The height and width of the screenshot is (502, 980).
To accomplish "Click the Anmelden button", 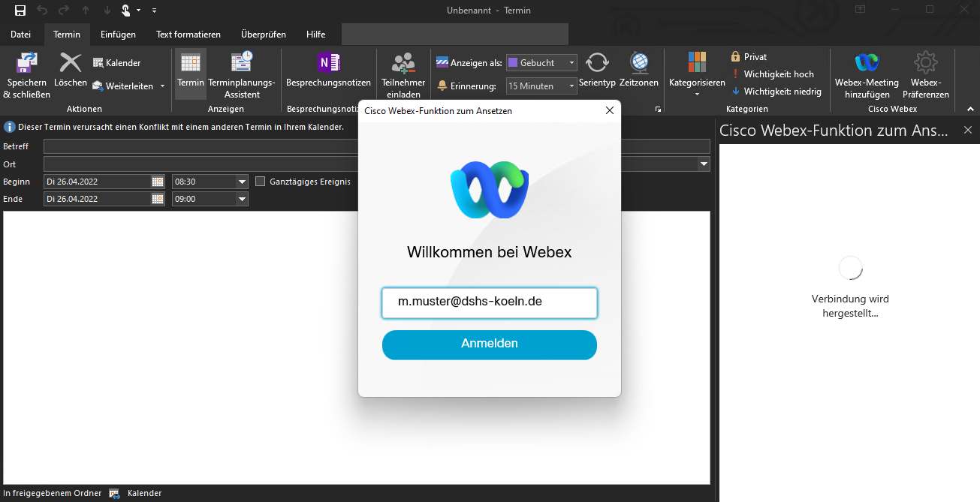I will tap(490, 344).
